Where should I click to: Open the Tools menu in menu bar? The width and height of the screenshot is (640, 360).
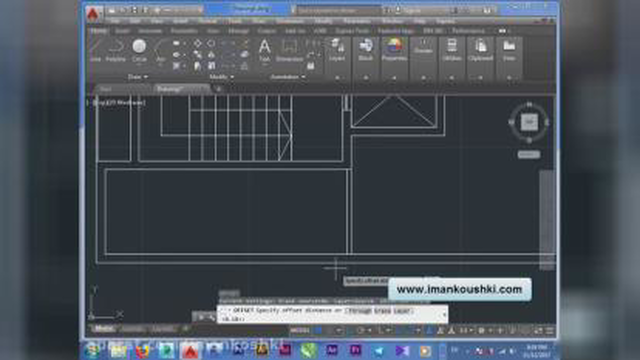point(235,21)
